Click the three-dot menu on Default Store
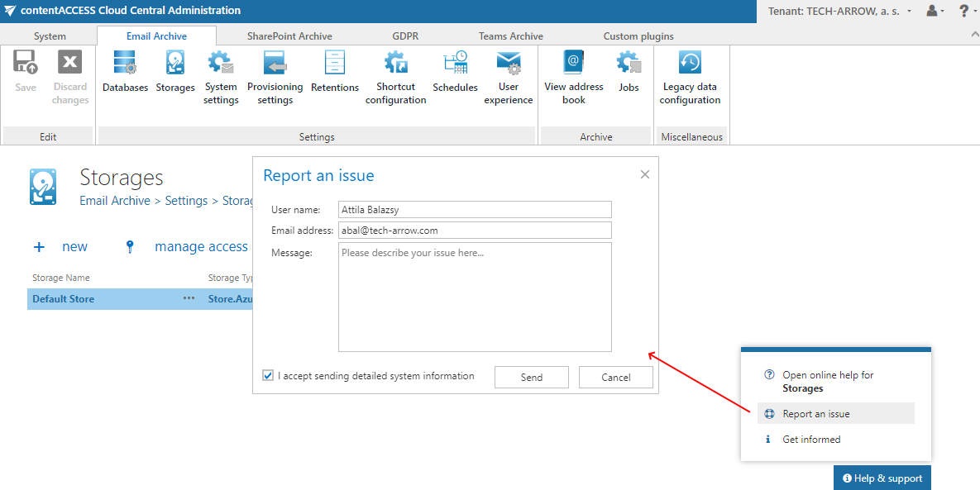This screenshot has height=490, width=980. pos(189,298)
